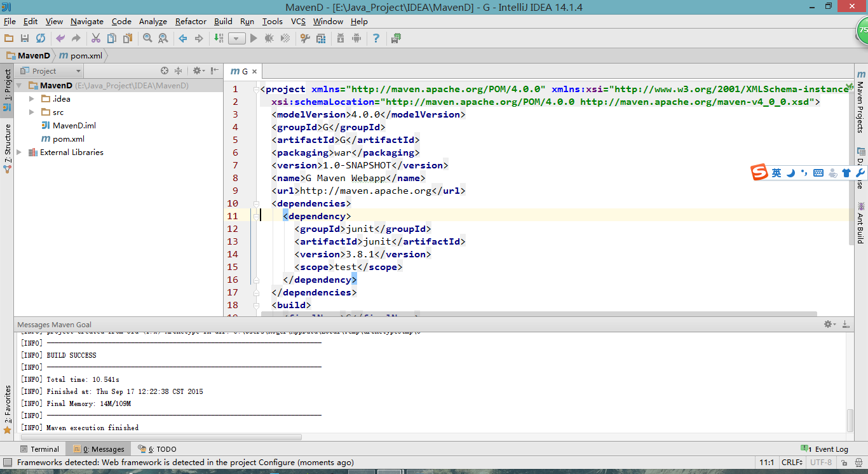Open the File menu
The image size is (868, 474).
10,21
